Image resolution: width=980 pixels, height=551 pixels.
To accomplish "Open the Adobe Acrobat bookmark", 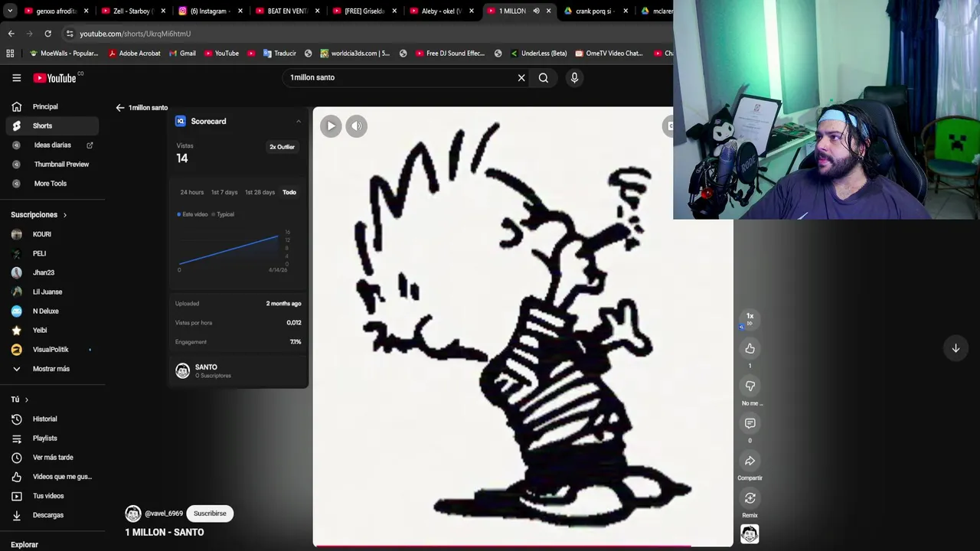I will 134,54.
